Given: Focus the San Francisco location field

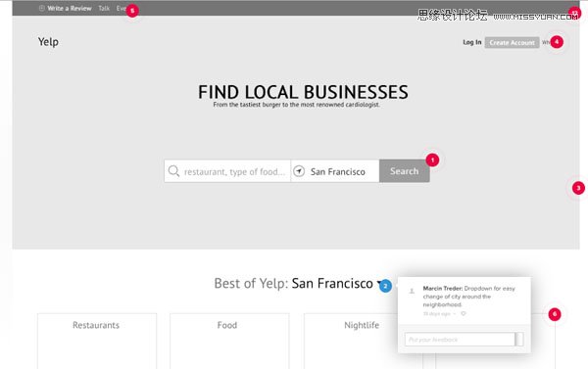Looking at the screenshot, I should [x=335, y=171].
